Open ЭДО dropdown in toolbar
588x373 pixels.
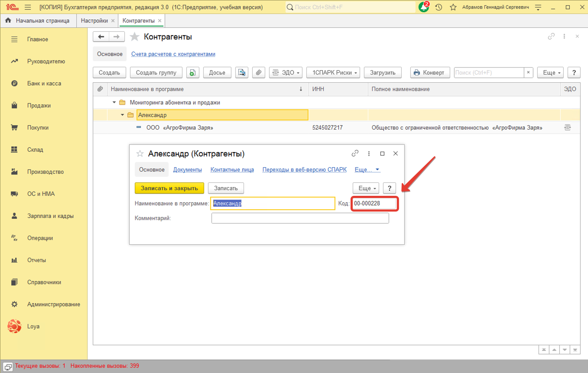[286, 73]
